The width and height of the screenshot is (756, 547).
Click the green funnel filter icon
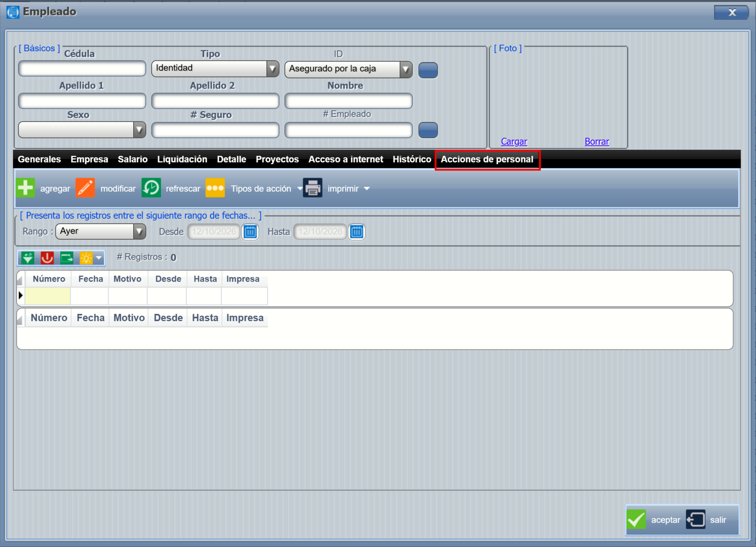pyautogui.click(x=27, y=258)
